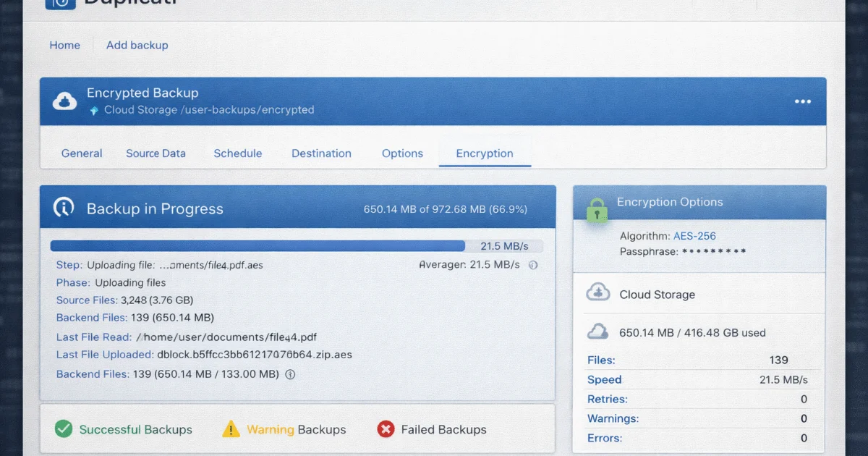Viewport: 868px width, 456px height.
Task: Click the AES-256 algorithm value
Action: [694, 236]
